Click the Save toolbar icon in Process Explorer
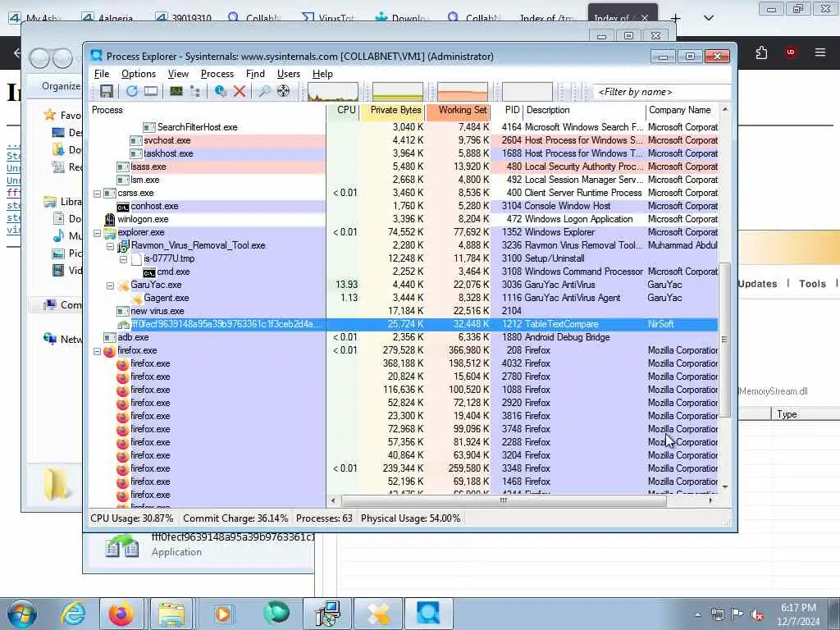 107,91
